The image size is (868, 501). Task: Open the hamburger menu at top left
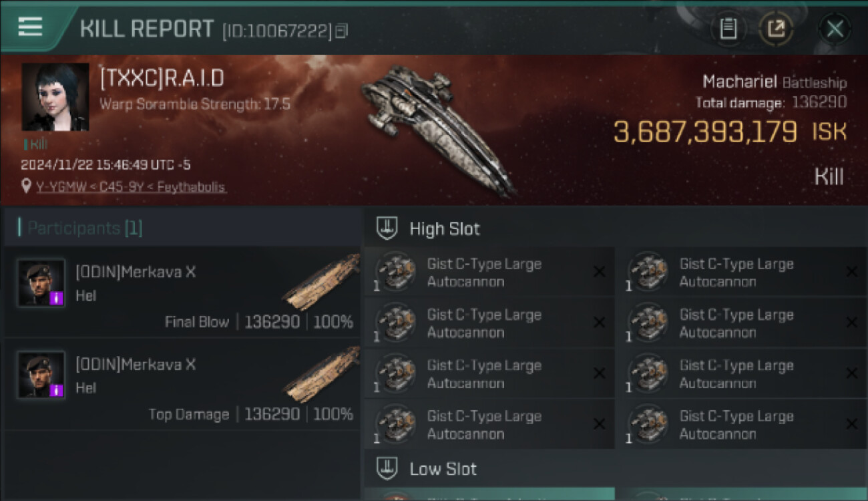pos(30,27)
